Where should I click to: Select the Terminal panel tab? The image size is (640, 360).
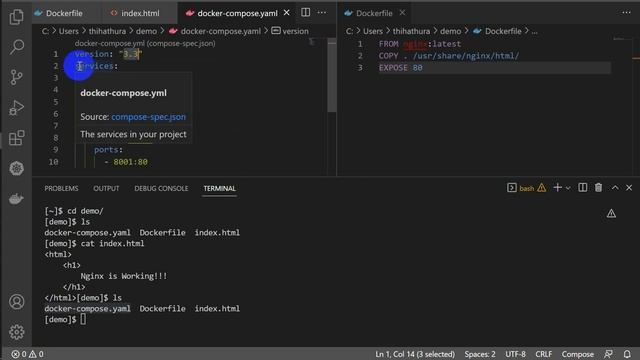coord(220,188)
